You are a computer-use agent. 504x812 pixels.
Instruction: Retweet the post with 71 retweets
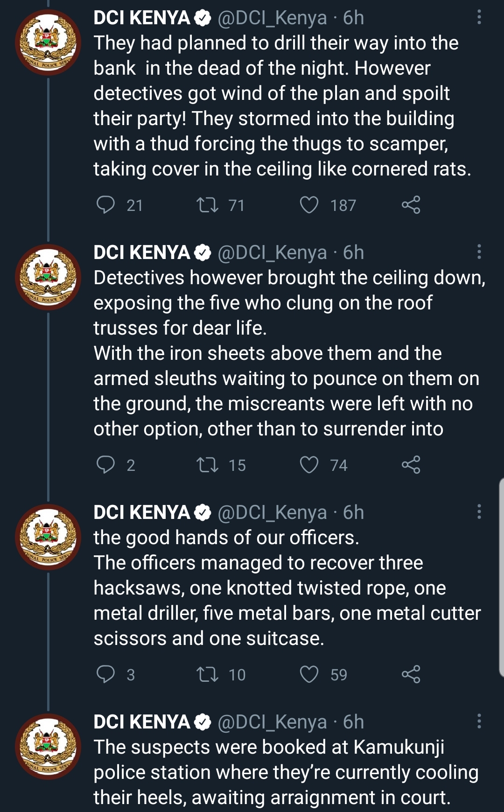coord(207,205)
